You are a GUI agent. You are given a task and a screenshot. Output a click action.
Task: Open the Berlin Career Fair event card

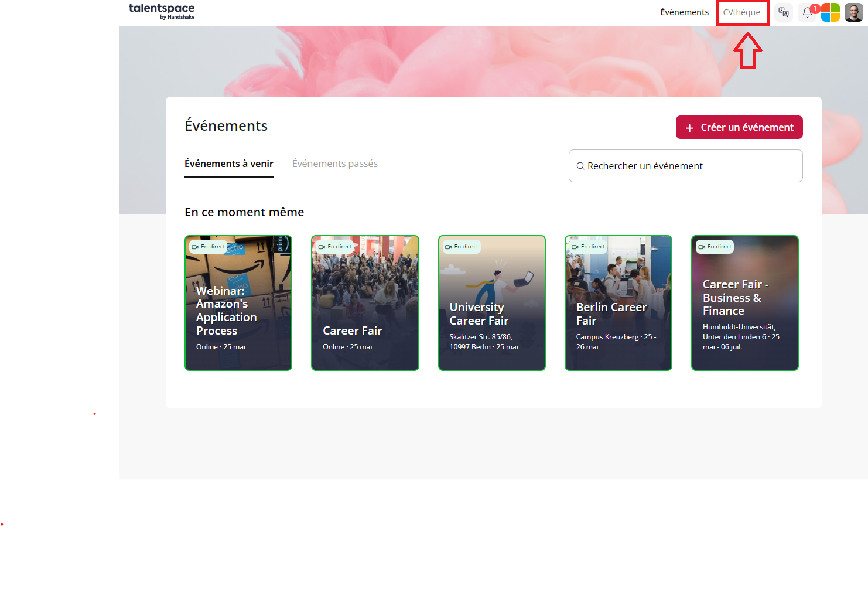tap(618, 303)
